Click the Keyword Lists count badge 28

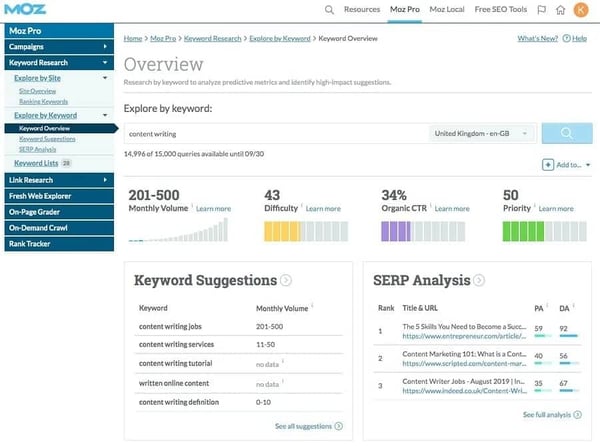[66, 163]
